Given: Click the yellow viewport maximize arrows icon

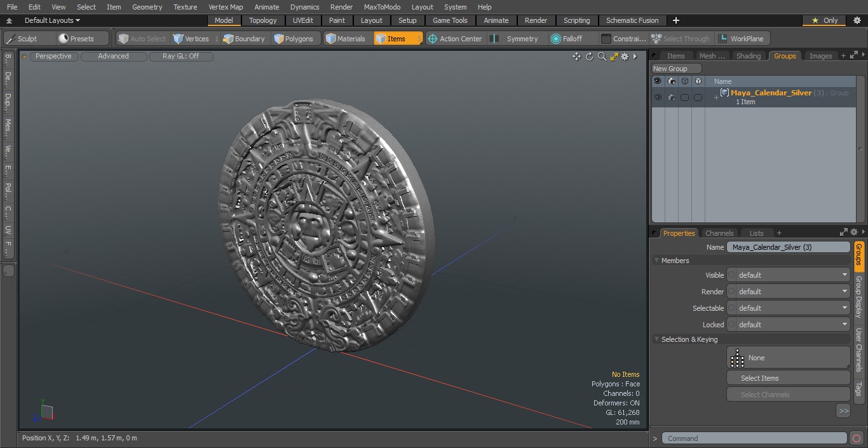Looking at the screenshot, I should 614,57.
